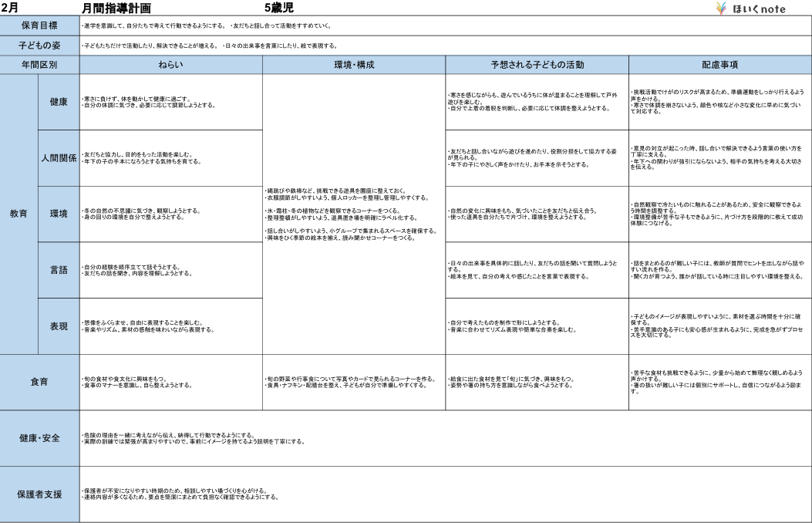Select the 言語 row label
Screen dimensions: 812x523
[x=59, y=270]
